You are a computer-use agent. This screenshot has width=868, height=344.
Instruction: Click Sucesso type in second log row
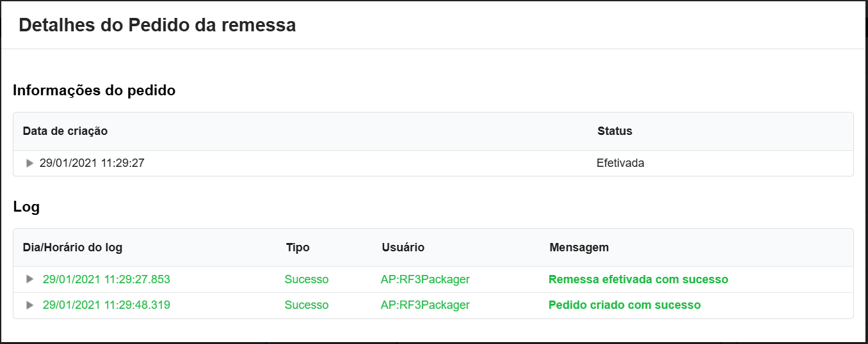pos(307,305)
